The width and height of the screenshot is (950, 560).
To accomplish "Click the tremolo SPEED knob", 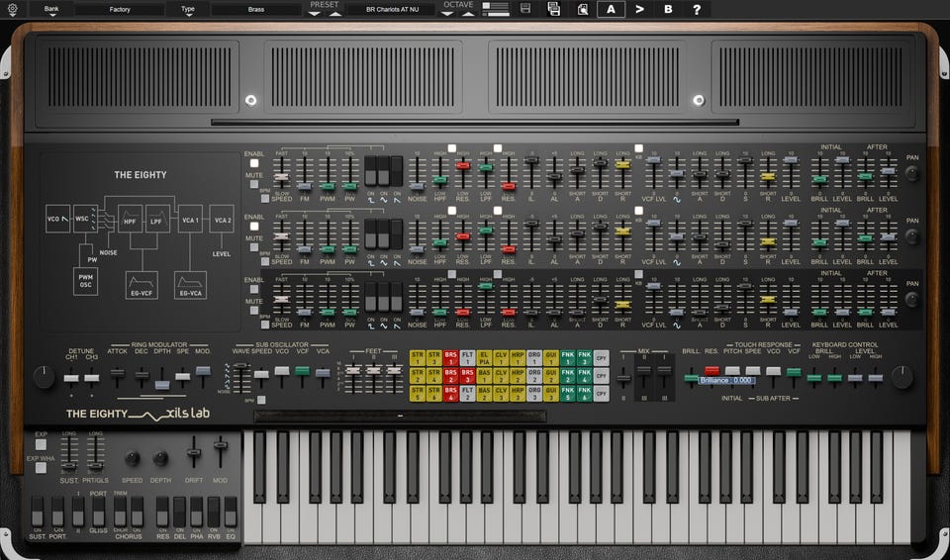I will 132,459.
